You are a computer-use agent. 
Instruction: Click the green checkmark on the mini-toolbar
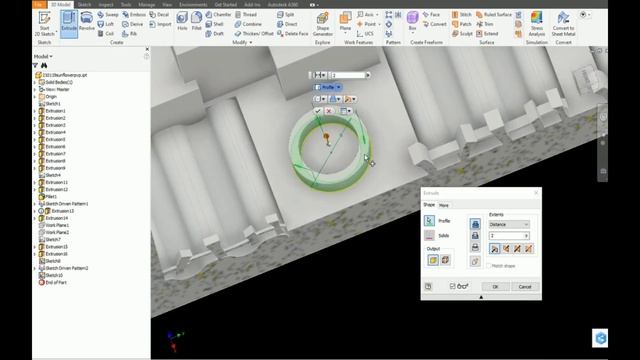tap(318, 111)
